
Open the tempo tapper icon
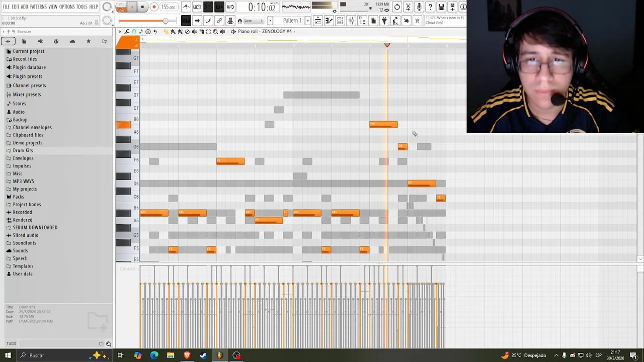coord(395,21)
